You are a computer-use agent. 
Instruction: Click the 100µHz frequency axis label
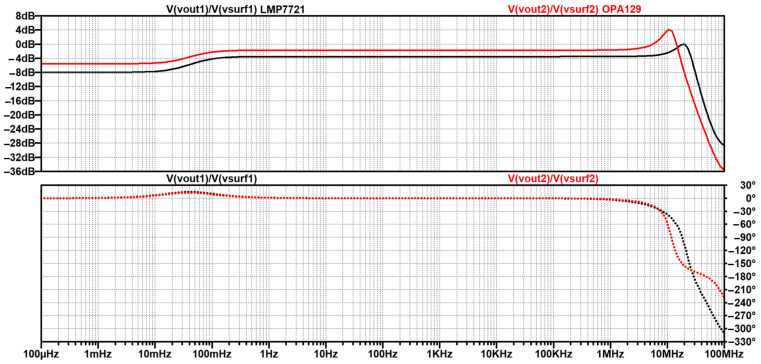click(x=42, y=353)
